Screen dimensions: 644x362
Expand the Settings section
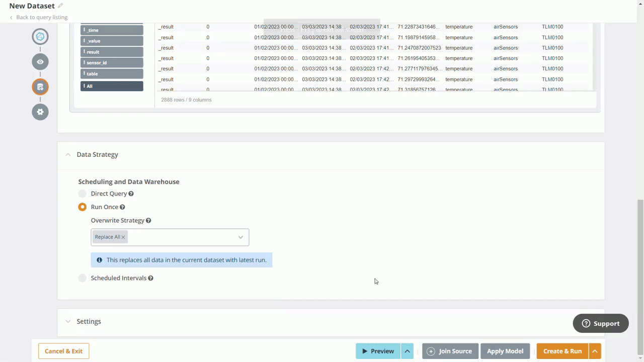pos(68,321)
